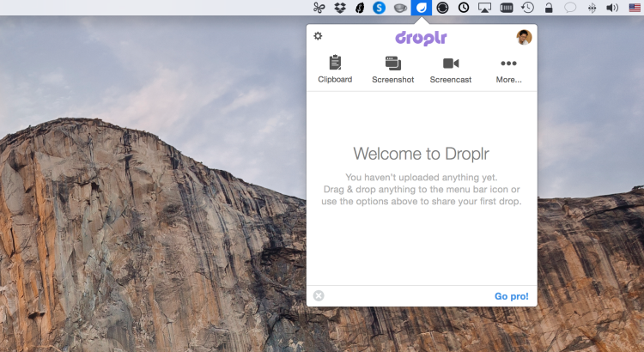Click the padlock menu bar icon

549,8
